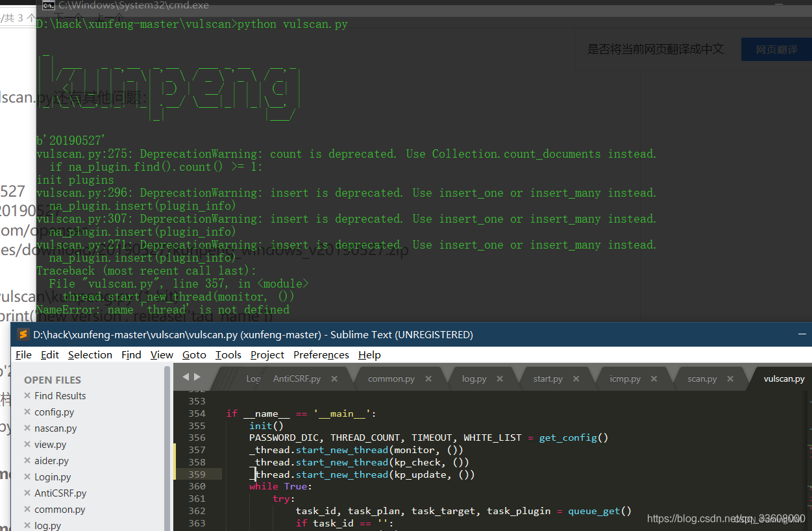Close the start.py tab

(x=576, y=378)
